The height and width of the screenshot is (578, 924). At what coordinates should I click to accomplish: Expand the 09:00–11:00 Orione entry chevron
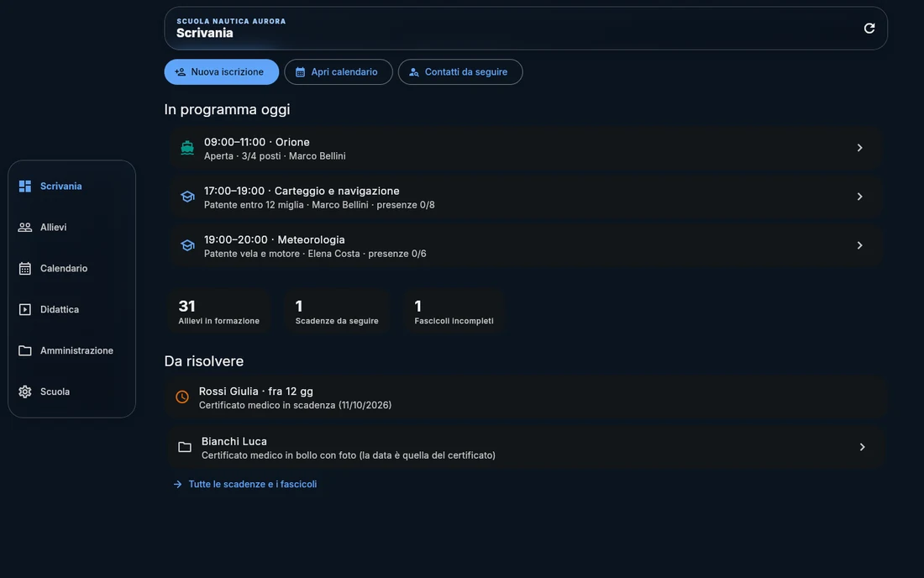859,148
